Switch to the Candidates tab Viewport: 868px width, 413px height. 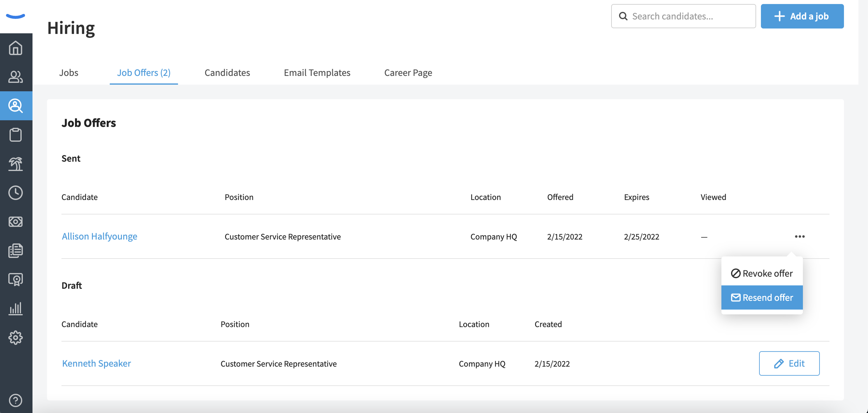(227, 72)
